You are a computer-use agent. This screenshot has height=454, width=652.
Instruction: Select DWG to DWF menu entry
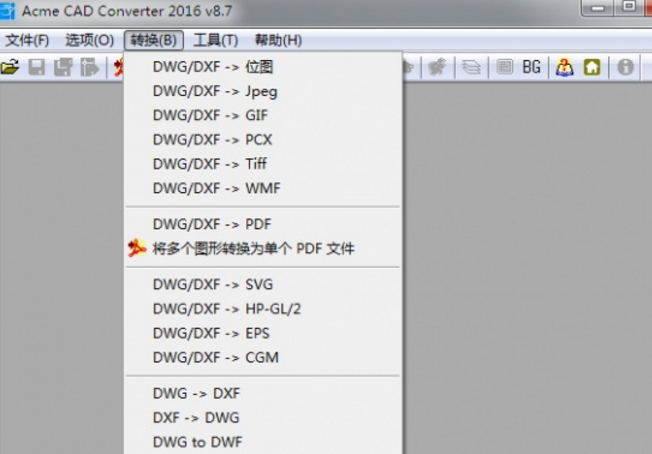pyautogui.click(x=263, y=442)
